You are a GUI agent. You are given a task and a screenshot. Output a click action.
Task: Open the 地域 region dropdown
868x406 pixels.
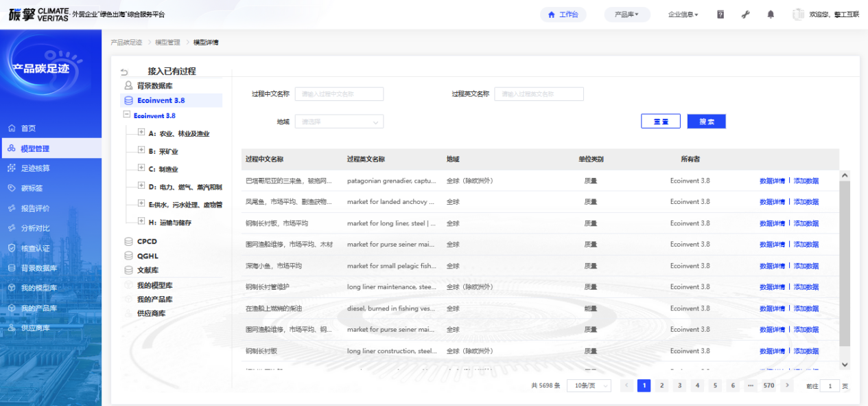coord(339,122)
